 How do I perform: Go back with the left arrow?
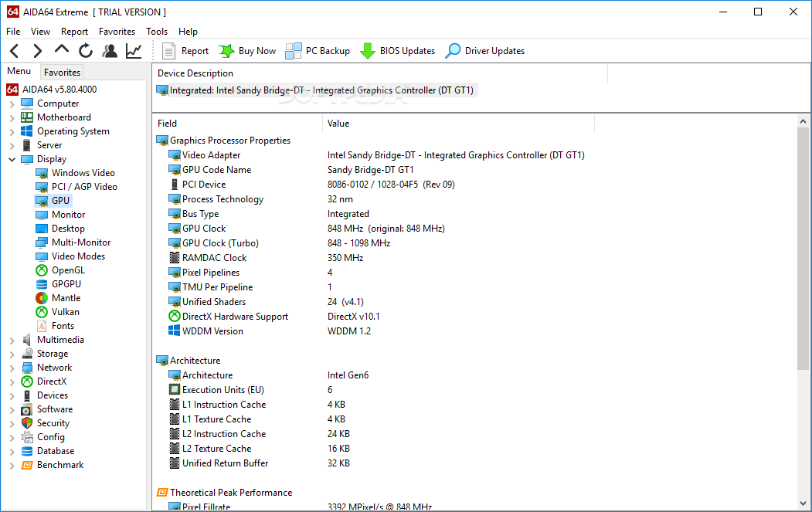(15, 51)
